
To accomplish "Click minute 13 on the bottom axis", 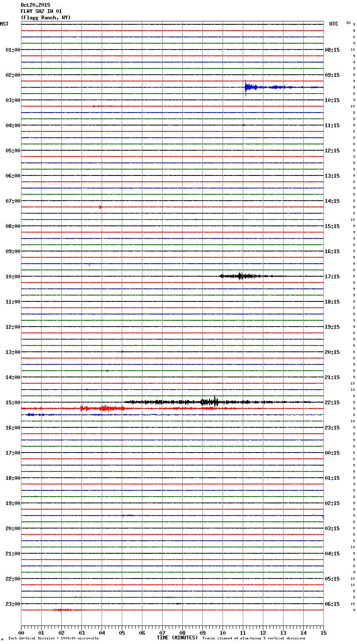I will click(283, 633).
